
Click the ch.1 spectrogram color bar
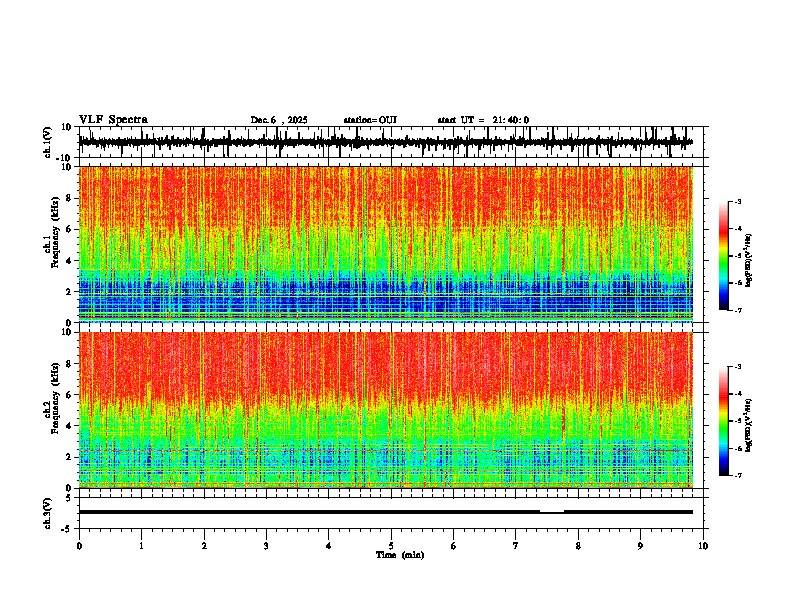[723, 256]
